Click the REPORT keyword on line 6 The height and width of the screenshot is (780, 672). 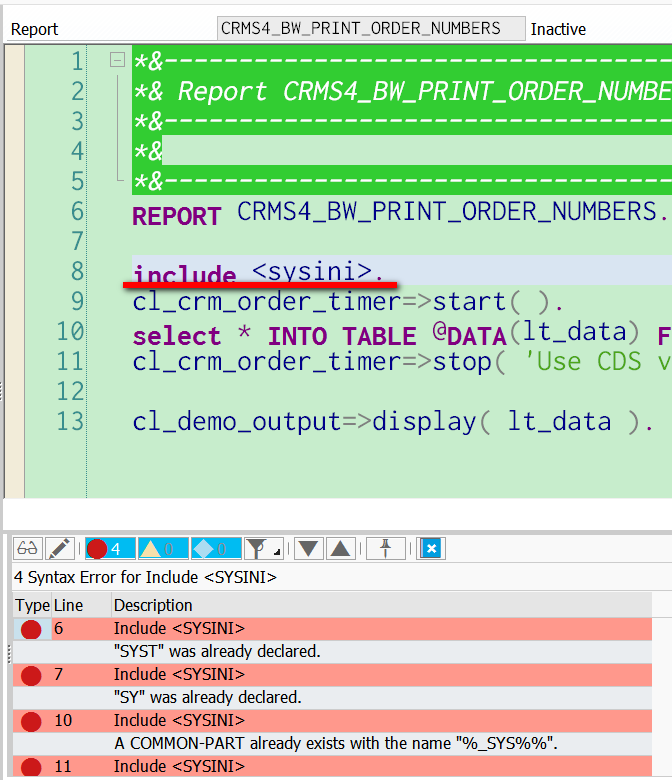177,216
